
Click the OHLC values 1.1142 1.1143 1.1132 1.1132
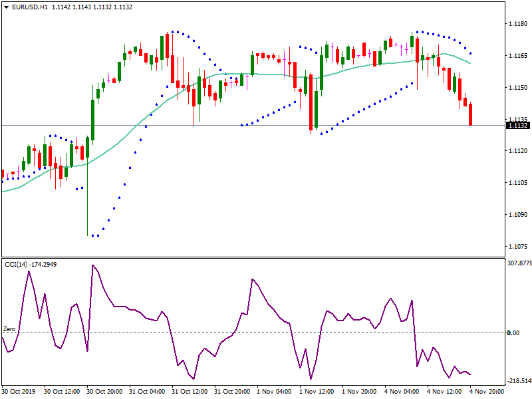point(92,7)
